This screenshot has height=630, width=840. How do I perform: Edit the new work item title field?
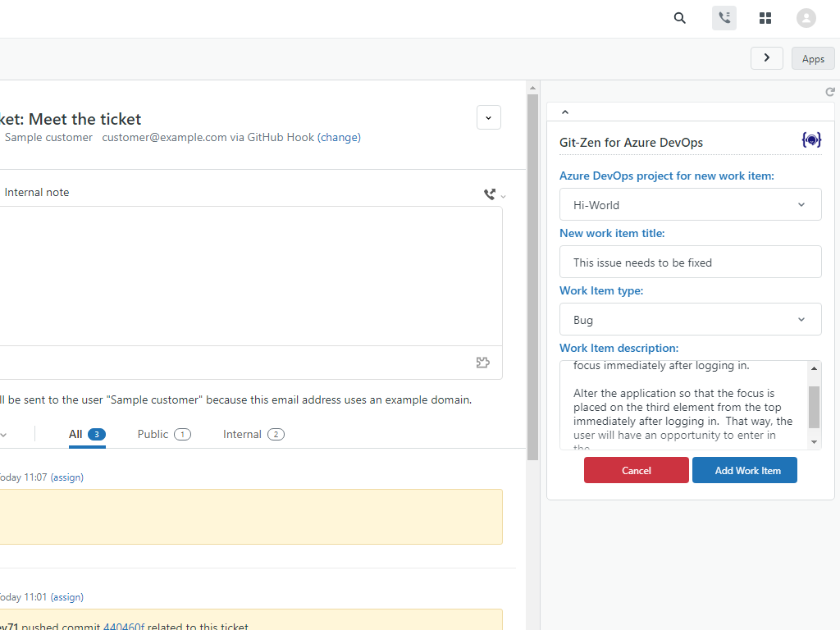coord(690,262)
